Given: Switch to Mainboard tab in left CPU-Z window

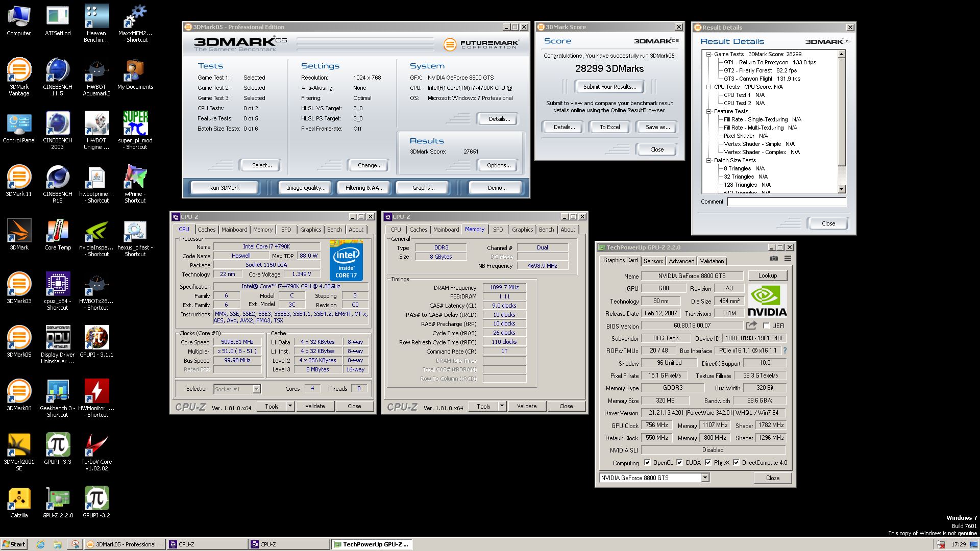Looking at the screenshot, I should click(234, 230).
